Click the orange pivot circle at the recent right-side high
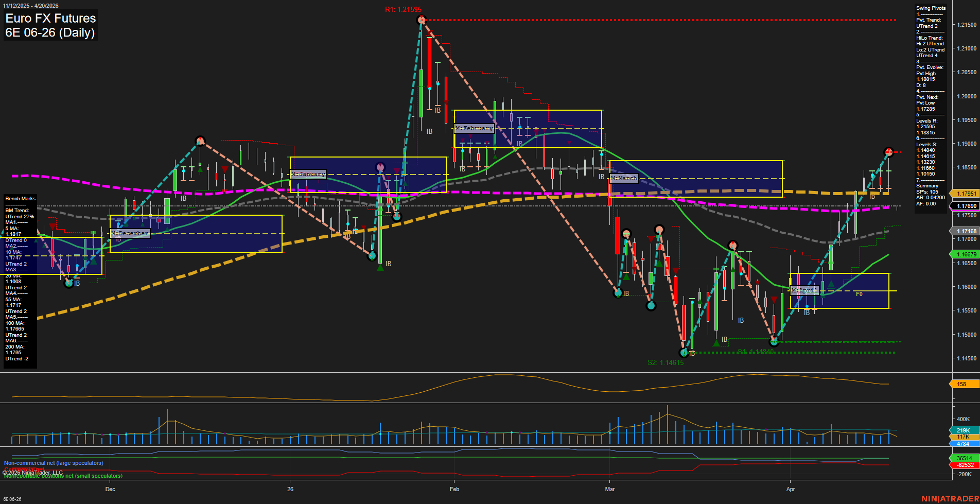The image size is (980, 504). [x=889, y=152]
